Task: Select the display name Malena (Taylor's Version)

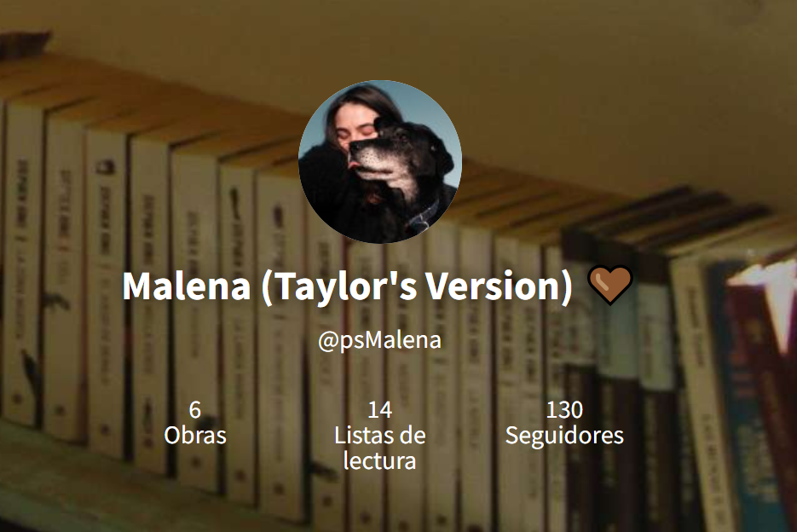Action: tap(347, 286)
